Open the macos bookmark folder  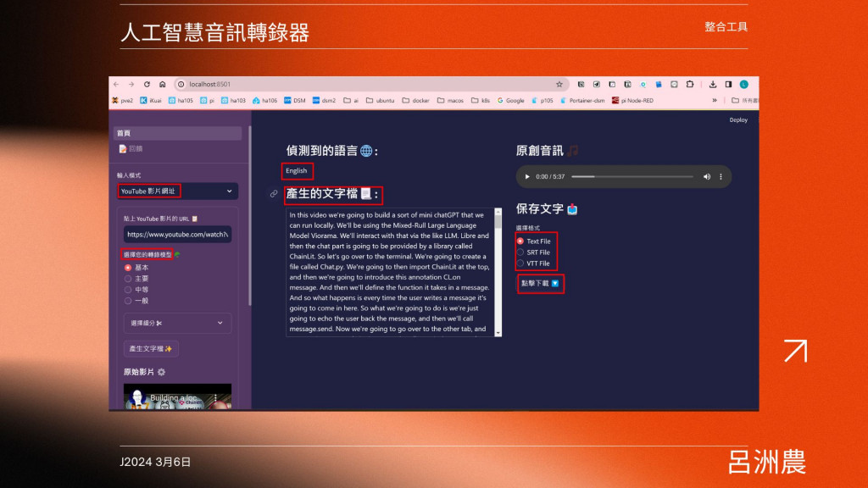450,100
